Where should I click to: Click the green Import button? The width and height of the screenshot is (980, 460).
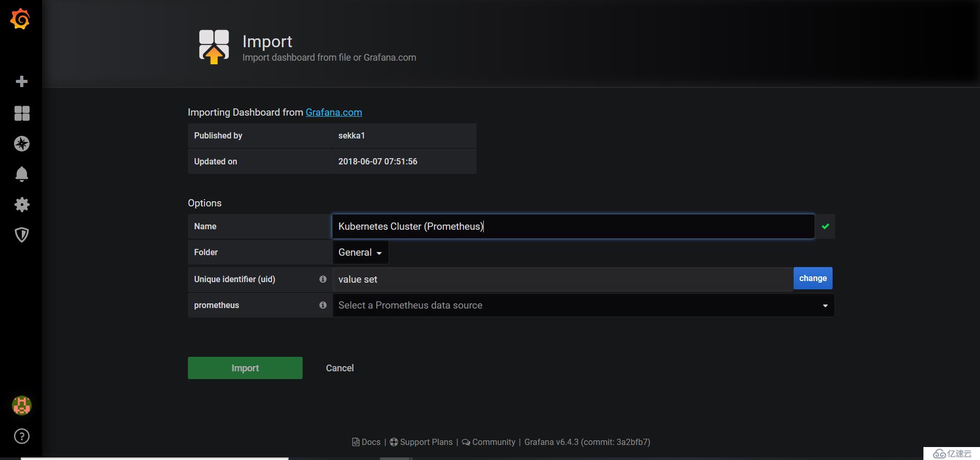coord(245,368)
